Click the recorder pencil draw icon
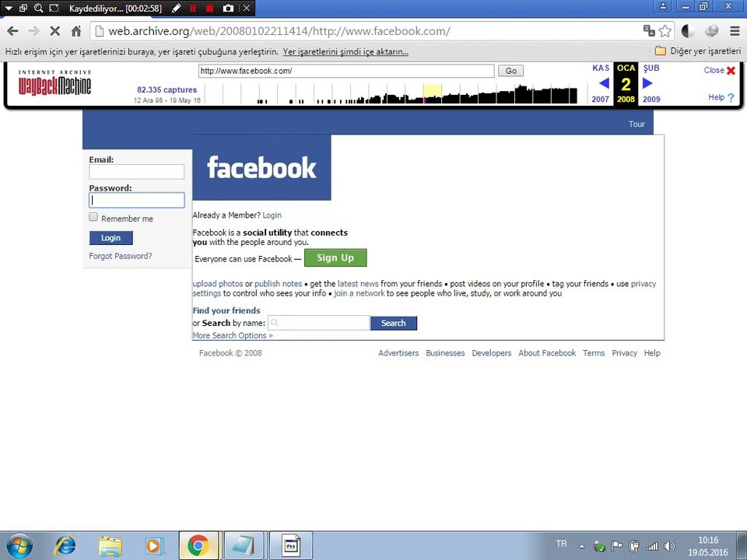 [176, 8]
